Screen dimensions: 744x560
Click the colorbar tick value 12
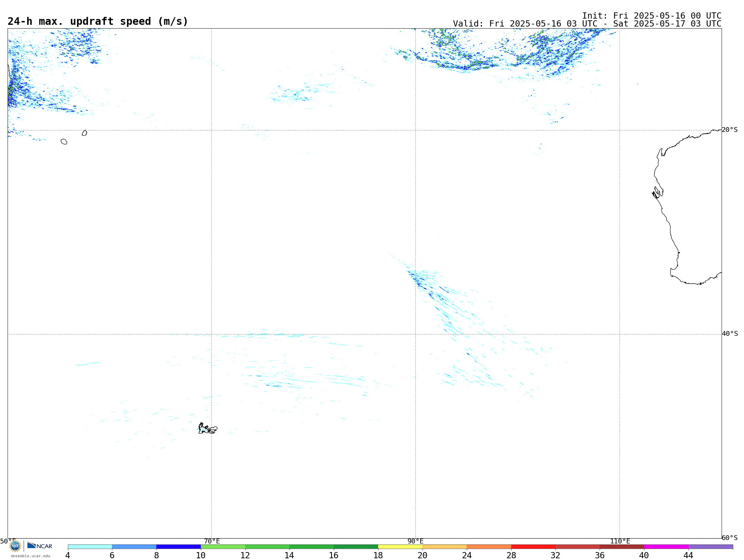point(245,556)
